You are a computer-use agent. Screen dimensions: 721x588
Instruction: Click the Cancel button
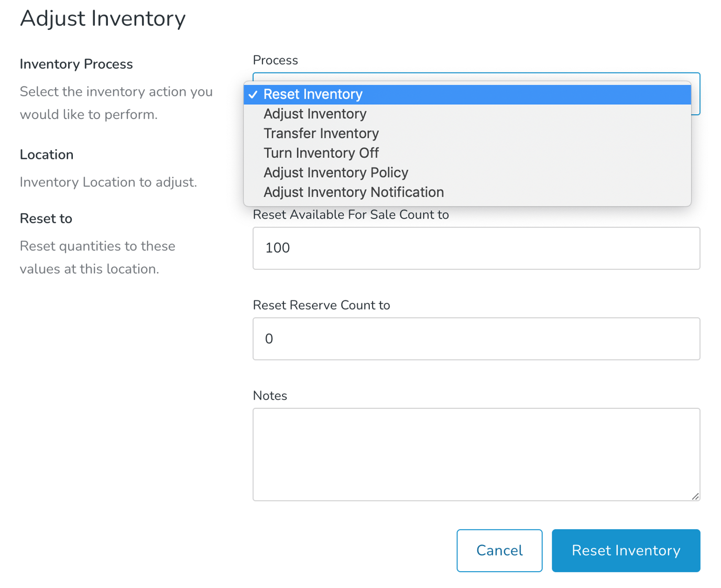[x=499, y=550]
